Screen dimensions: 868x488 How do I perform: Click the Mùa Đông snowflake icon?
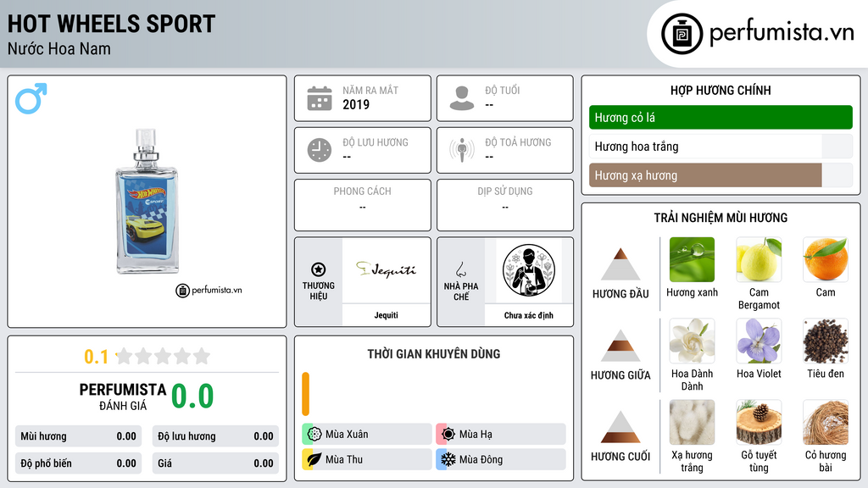click(x=448, y=459)
